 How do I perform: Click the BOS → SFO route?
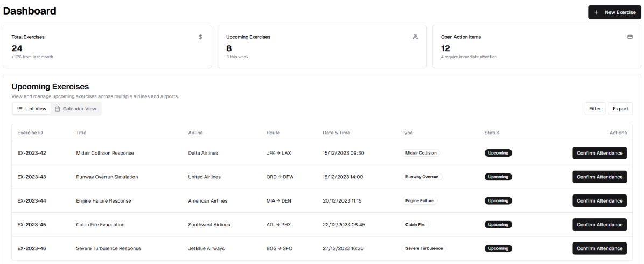tap(279, 248)
